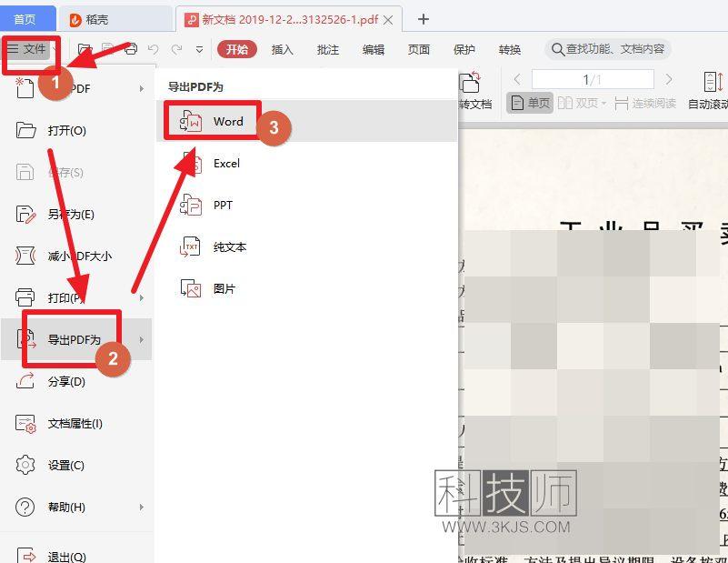
Task: Click the question mark icon beside 帮助(H)
Action: point(25,507)
